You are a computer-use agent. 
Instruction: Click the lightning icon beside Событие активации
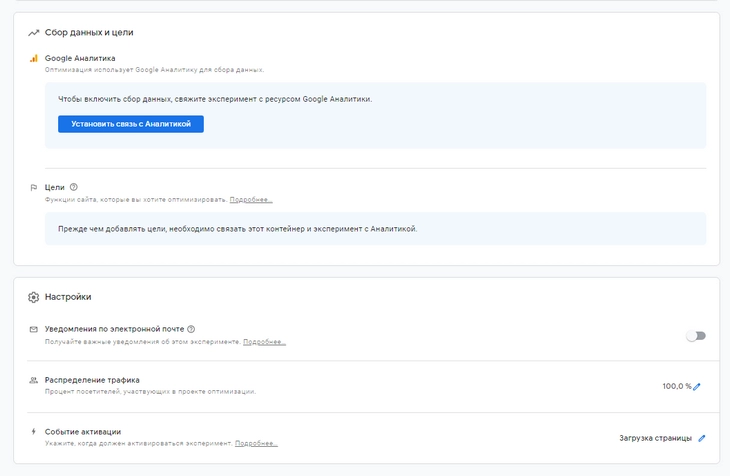(34, 431)
